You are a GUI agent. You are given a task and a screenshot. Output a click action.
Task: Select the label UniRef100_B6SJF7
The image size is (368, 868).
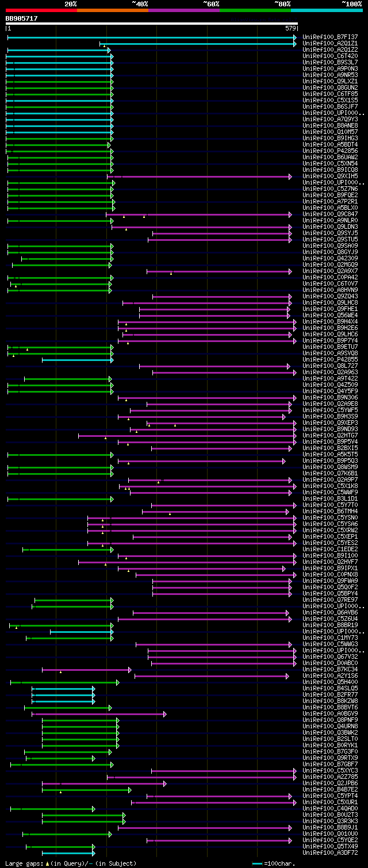click(x=330, y=106)
